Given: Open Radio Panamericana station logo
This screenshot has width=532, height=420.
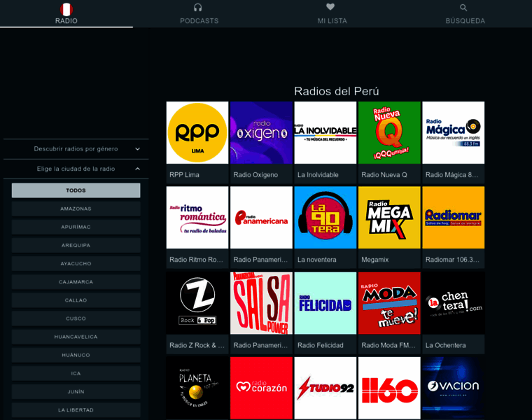Looking at the screenshot, I should [x=261, y=218].
